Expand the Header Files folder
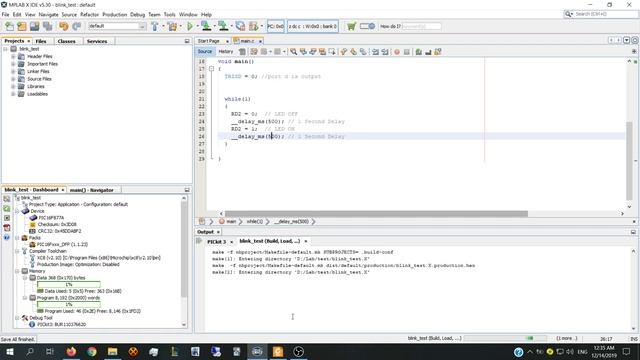The width and height of the screenshot is (640, 360). point(13,57)
